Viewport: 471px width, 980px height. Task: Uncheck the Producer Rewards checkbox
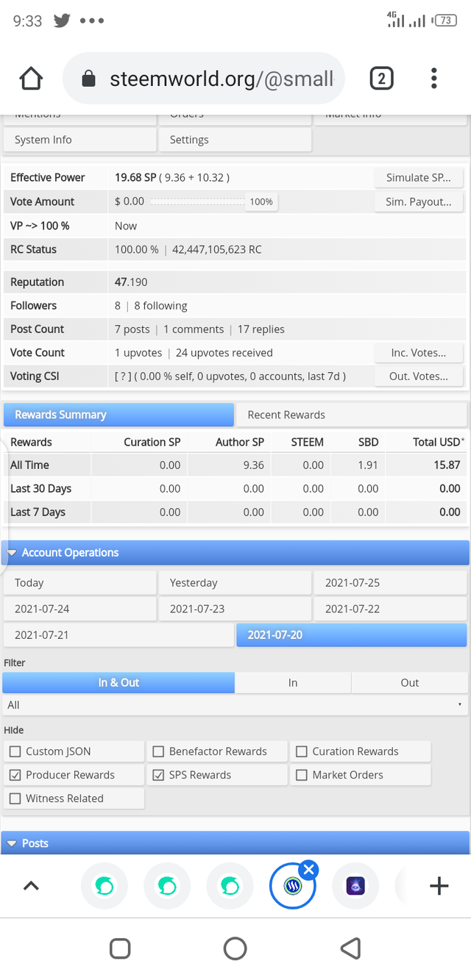click(15, 775)
